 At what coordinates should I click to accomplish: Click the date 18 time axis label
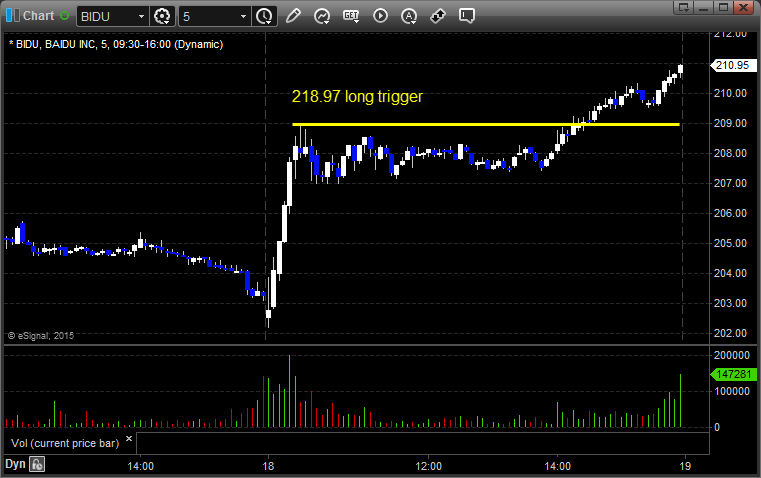click(268, 466)
